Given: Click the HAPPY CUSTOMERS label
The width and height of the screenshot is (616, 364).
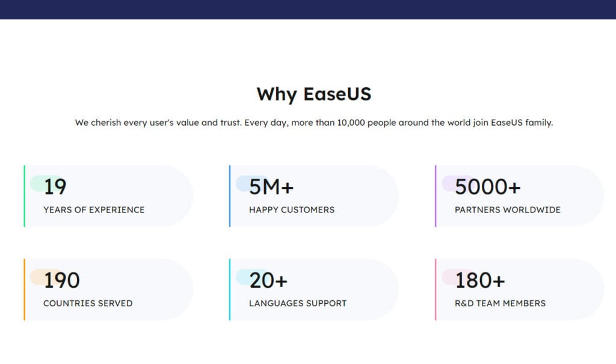Looking at the screenshot, I should click(x=292, y=210).
